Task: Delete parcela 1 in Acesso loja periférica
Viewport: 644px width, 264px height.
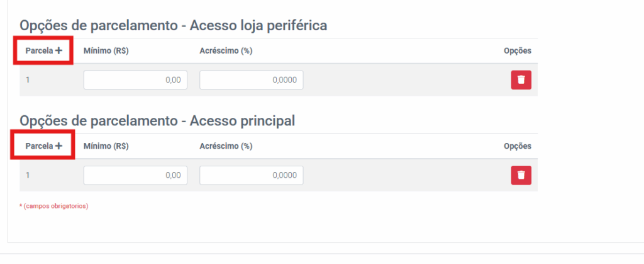Action: 521,80
